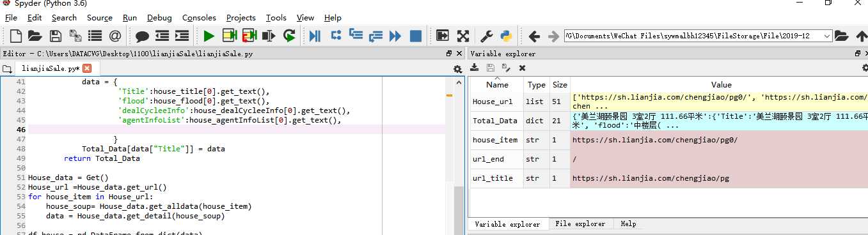
Task: Save all files using the double-floppy icon
Action: pyautogui.click(x=75, y=36)
